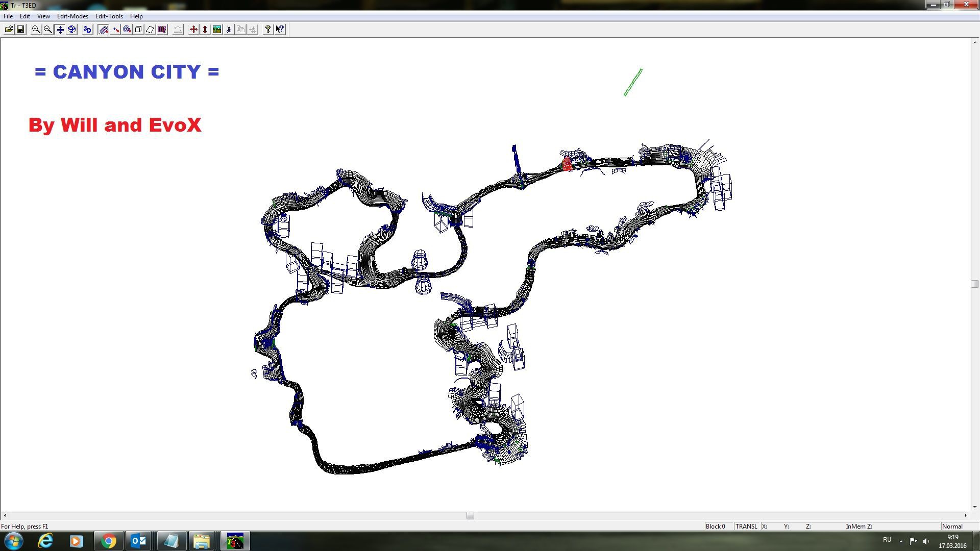The image size is (980, 551).
Task: Click the '= CANYON CITY =' title text
Action: click(x=127, y=72)
